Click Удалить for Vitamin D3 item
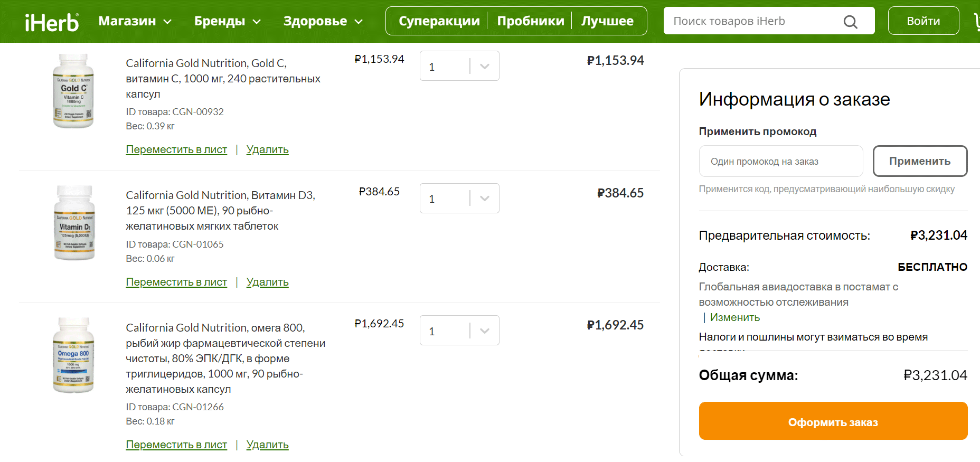Image resolution: width=980 pixels, height=462 pixels. tap(268, 282)
